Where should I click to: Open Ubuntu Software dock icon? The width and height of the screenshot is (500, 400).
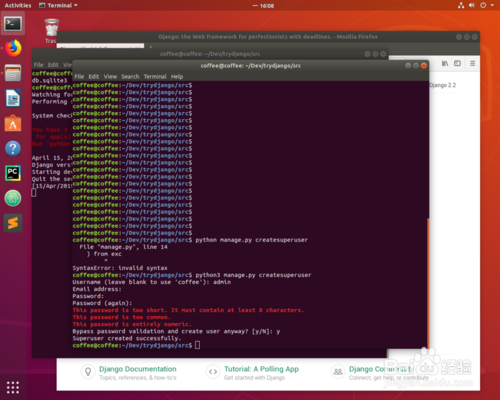click(13, 124)
